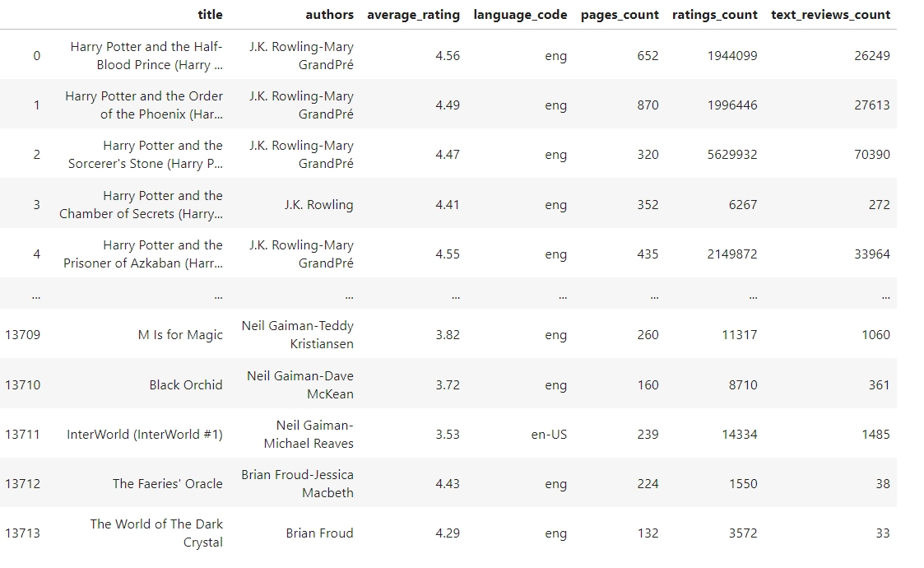This screenshot has height=568, width=924.
Task: Click the InterWorld (InterWorld #1) title
Action: click(145, 435)
